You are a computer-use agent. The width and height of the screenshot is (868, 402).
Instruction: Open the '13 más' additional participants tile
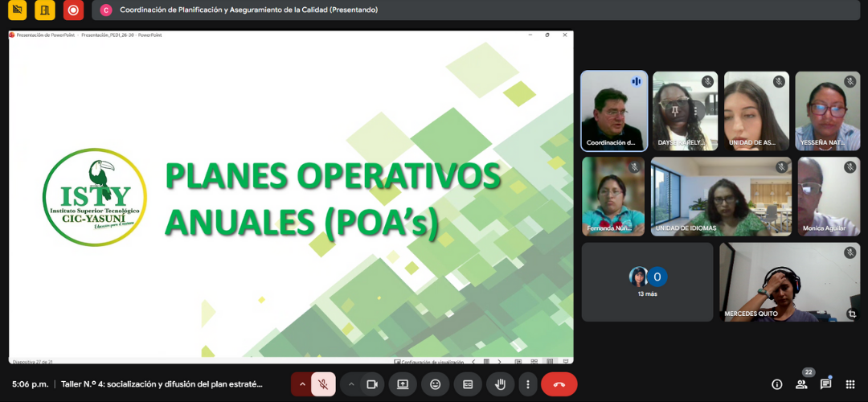click(x=648, y=282)
